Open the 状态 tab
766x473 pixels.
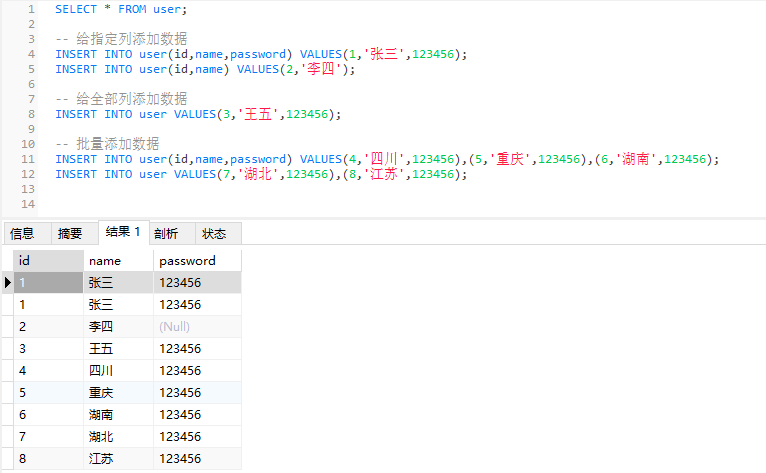pos(218,234)
